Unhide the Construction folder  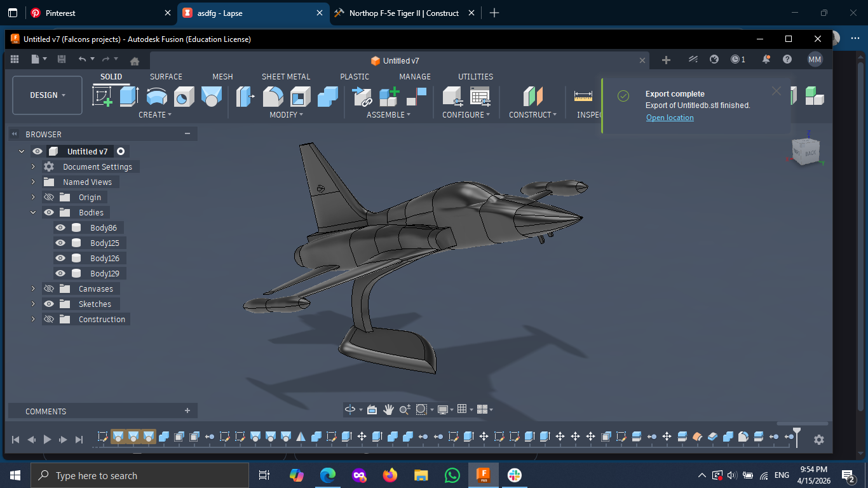(49, 319)
